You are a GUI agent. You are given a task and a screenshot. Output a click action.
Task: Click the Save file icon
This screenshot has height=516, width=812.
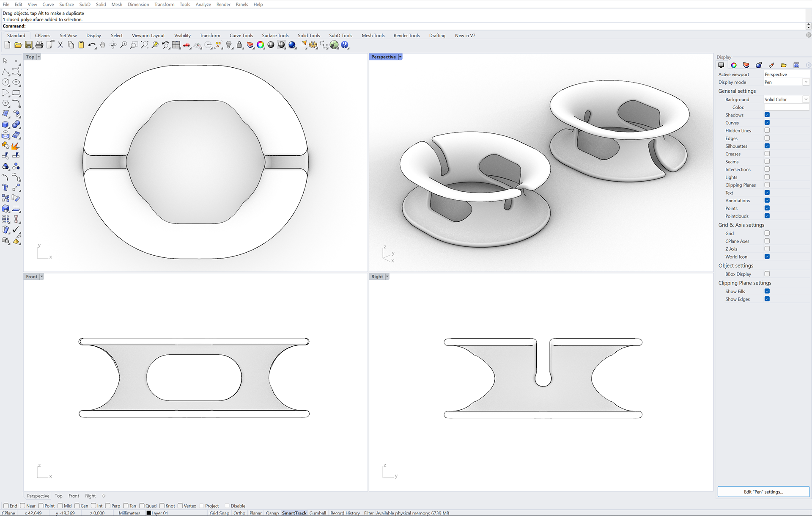point(29,45)
